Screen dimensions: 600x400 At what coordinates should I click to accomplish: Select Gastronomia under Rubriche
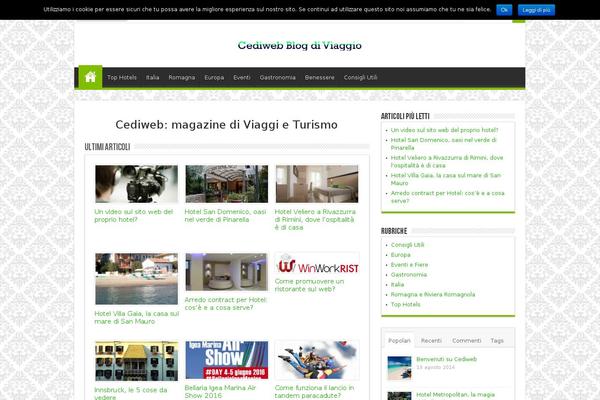[409, 274]
